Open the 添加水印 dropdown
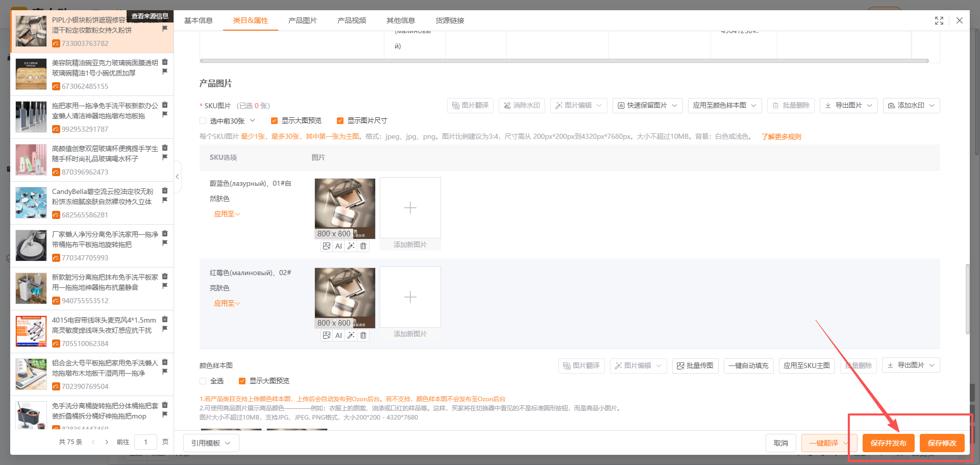This screenshot has height=465, width=980. 912,106
